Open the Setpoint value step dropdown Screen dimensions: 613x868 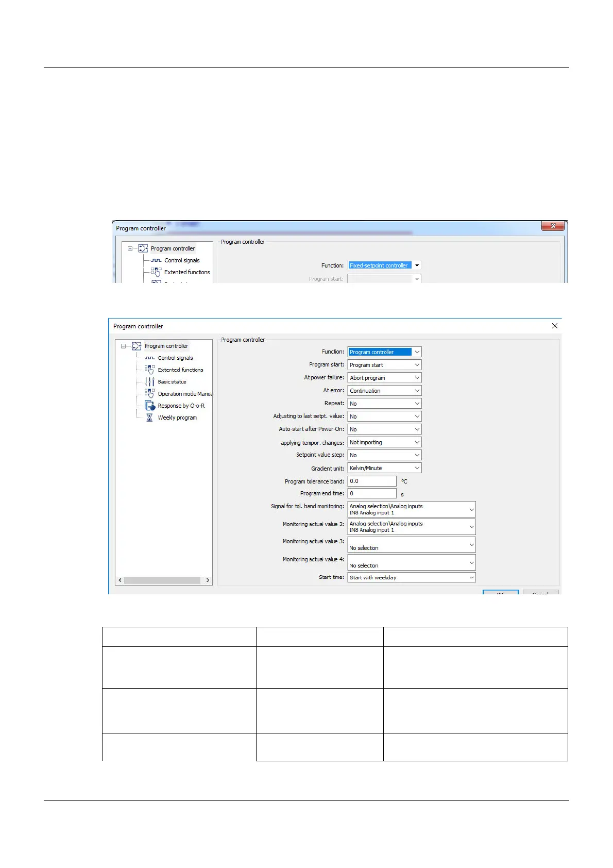pyautogui.click(x=417, y=455)
